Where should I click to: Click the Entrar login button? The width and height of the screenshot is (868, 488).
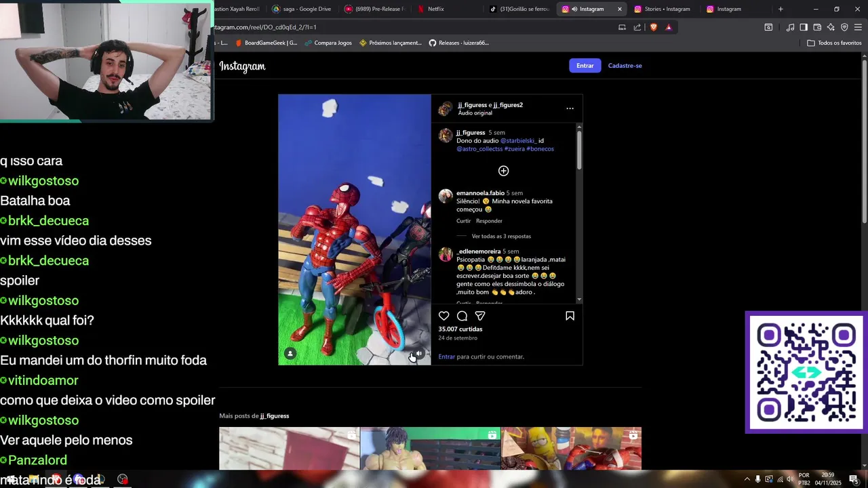(x=585, y=66)
